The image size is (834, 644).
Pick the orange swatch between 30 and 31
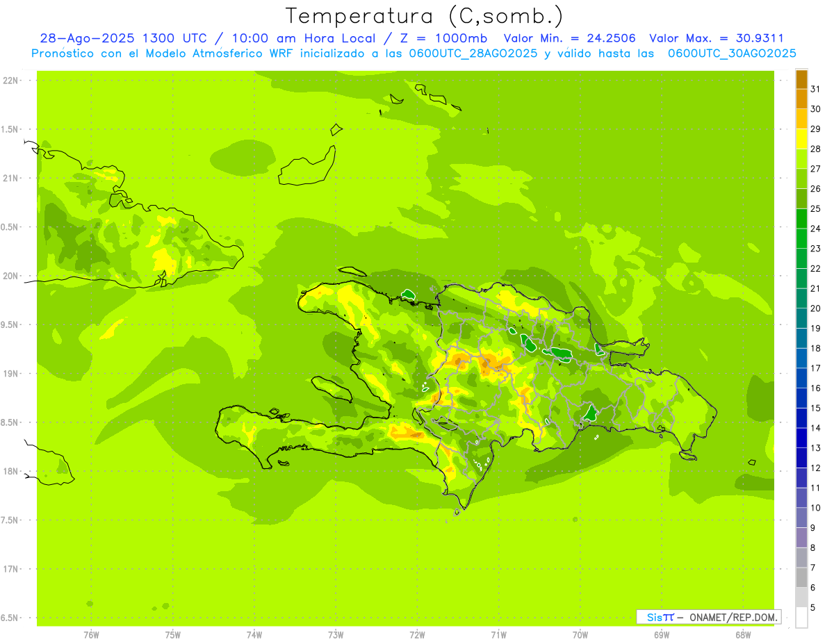[x=801, y=99]
